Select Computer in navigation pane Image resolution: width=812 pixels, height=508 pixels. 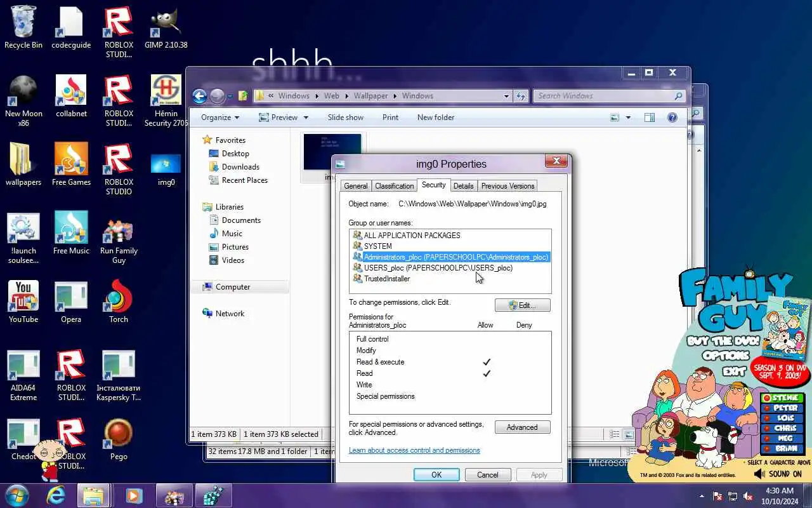pyautogui.click(x=233, y=287)
